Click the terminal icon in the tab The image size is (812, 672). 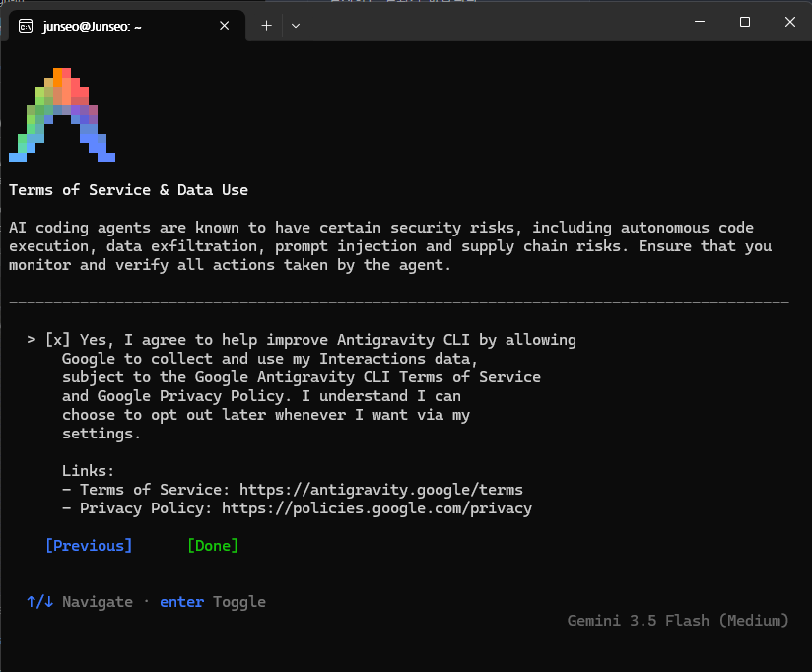(26, 26)
